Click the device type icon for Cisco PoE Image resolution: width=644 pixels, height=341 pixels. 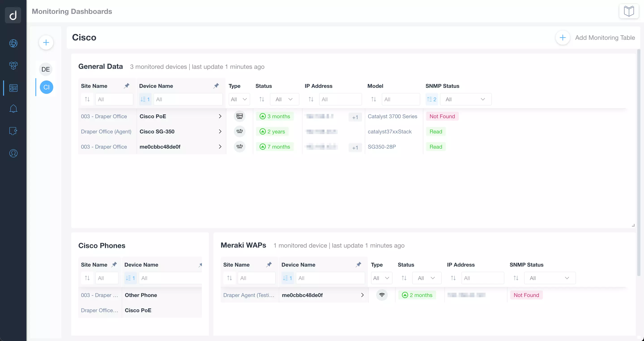(x=239, y=116)
